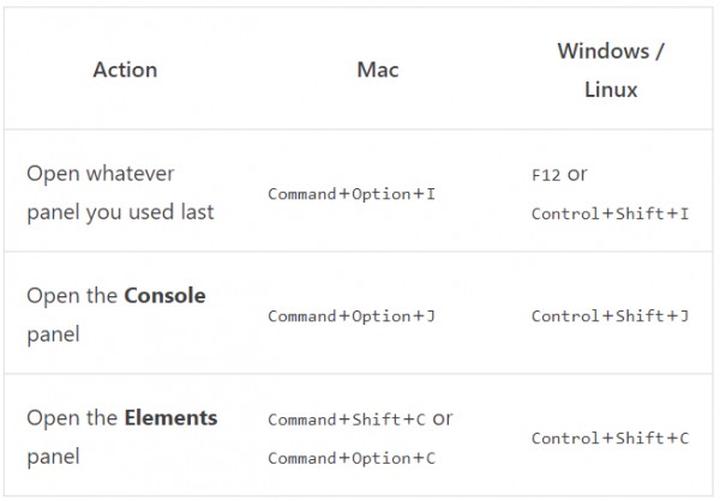
Task: Select the Command+Shift+C shortcut text
Action: (346, 420)
